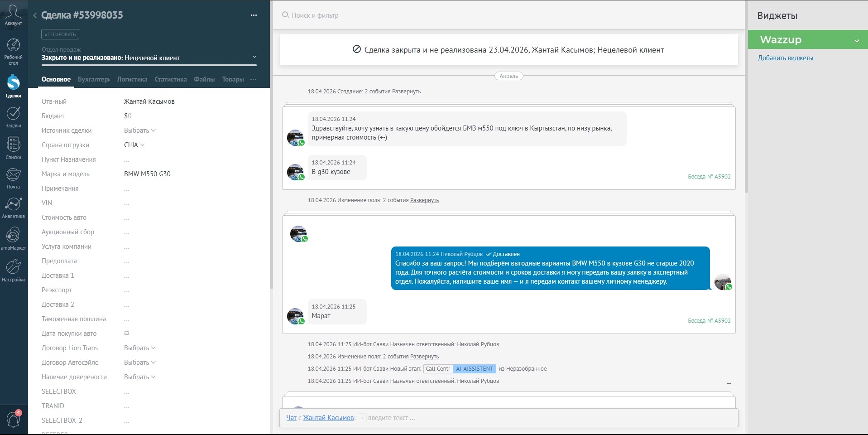This screenshot has width=868, height=435.
Task: Click the search magnifier icon
Action: (x=285, y=15)
